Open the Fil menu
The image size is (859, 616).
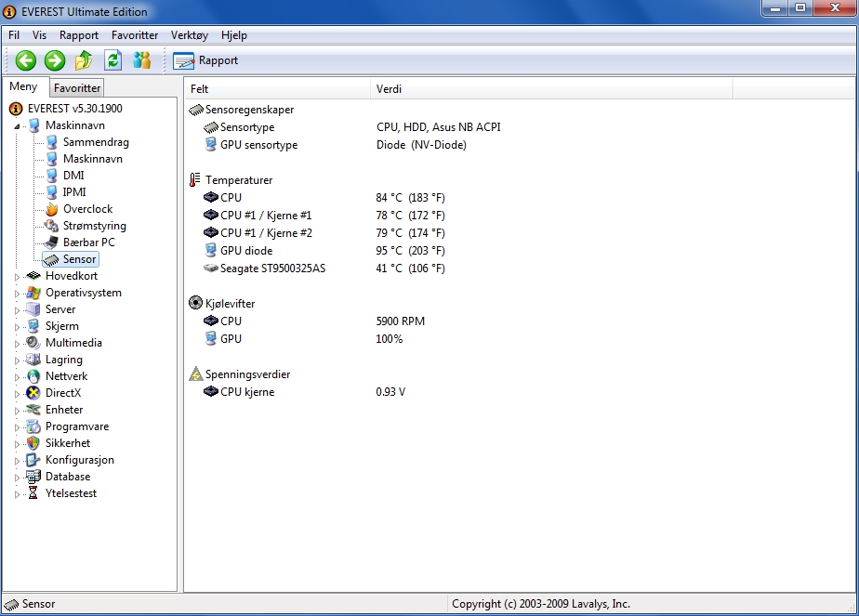14,35
